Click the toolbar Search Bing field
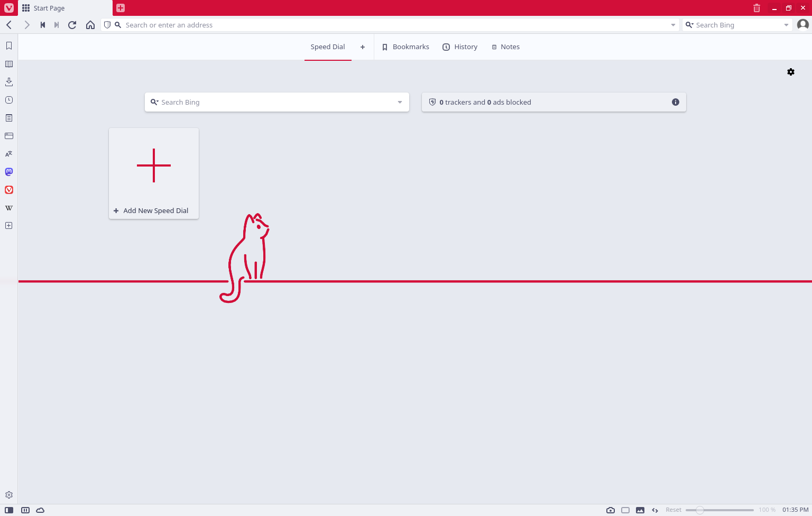 coord(738,25)
